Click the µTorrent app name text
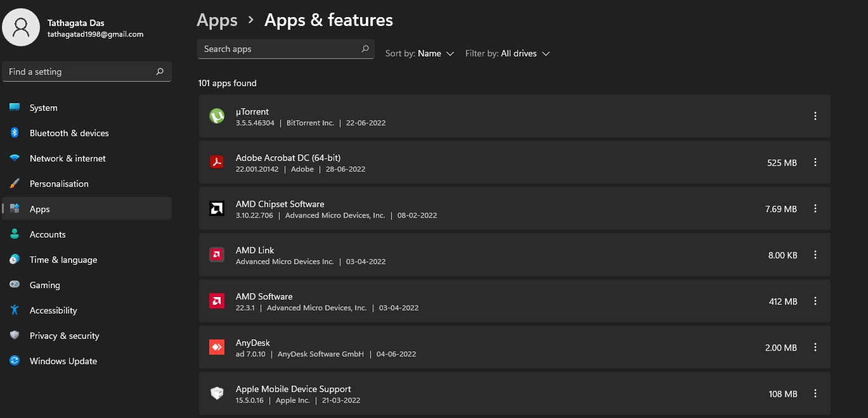This screenshot has width=868, height=418. pos(252,111)
